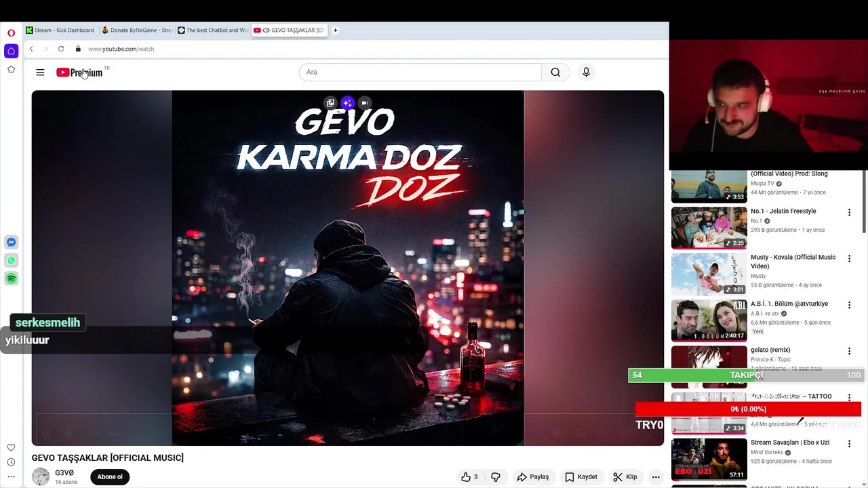Open options menu for gelato (remix)
The height and width of the screenshot is (488, 868).
(849, 351)
